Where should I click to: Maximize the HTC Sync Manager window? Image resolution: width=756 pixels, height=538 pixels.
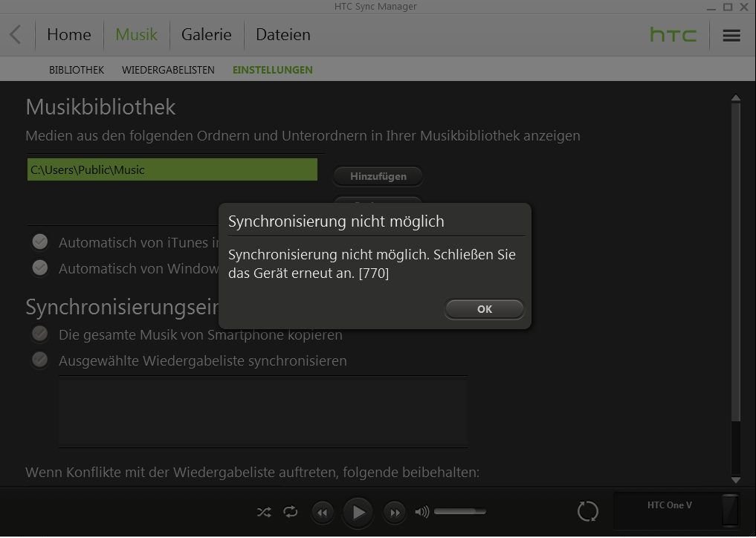pos(728,7)
